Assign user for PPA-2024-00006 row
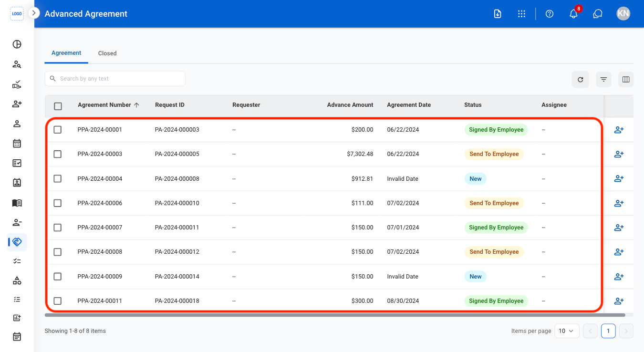644x352 pixels. click(619, 203)
